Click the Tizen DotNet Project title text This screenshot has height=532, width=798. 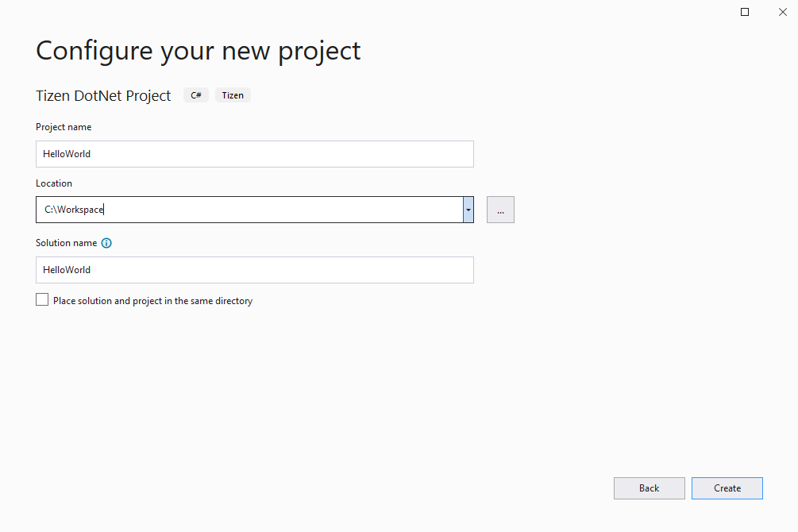(x=102, y=95)
